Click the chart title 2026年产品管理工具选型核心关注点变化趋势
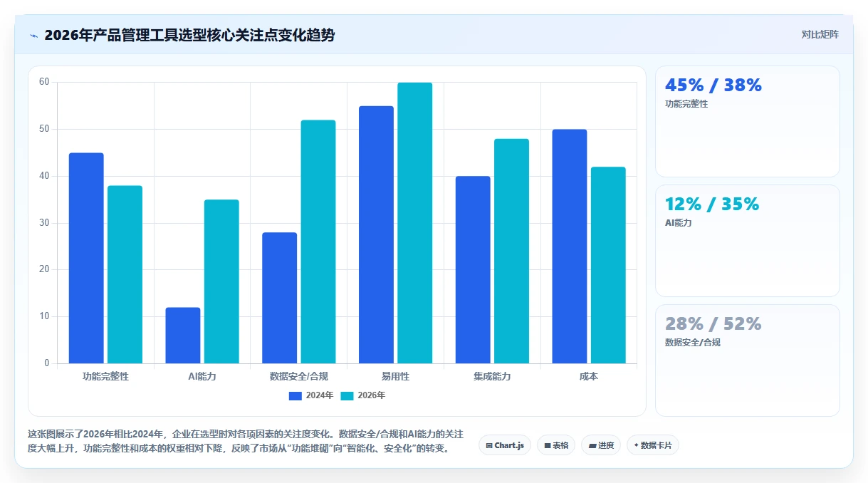The height and width of the screenshot is (483, 868). click(189, 35)
